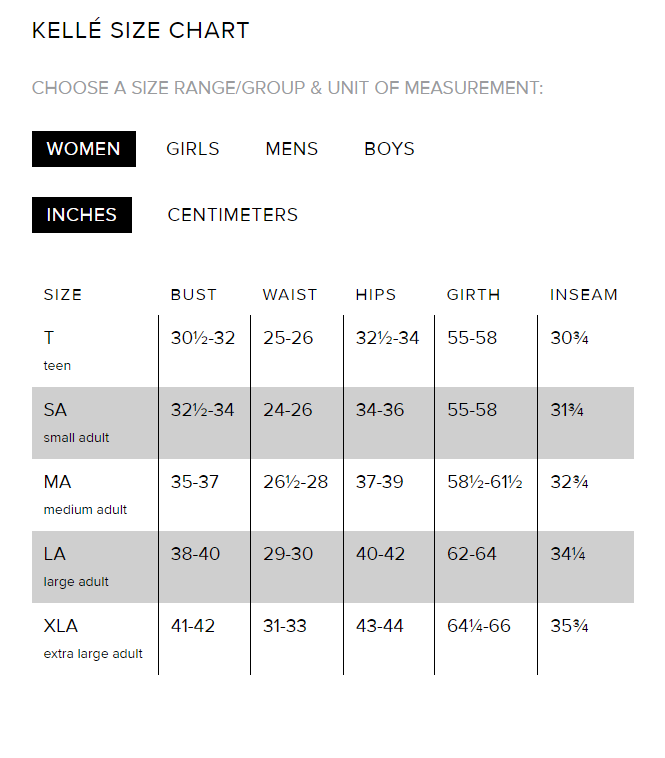Click the WAIST column header
The width and height of the screenshot is (665, 758).
pos(290,295)
